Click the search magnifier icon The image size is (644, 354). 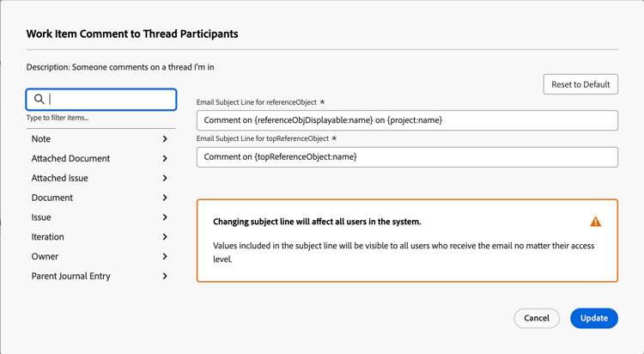click(x=39, y=100)
